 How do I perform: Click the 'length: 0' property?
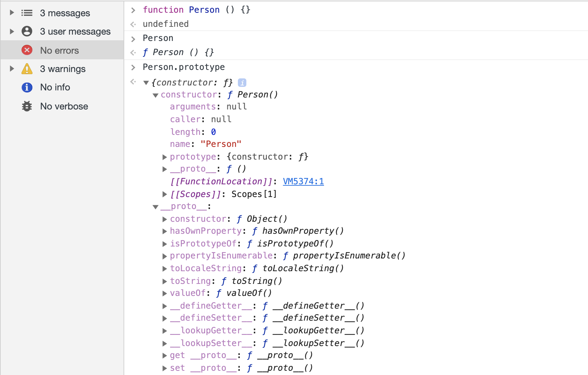point(193,132)
